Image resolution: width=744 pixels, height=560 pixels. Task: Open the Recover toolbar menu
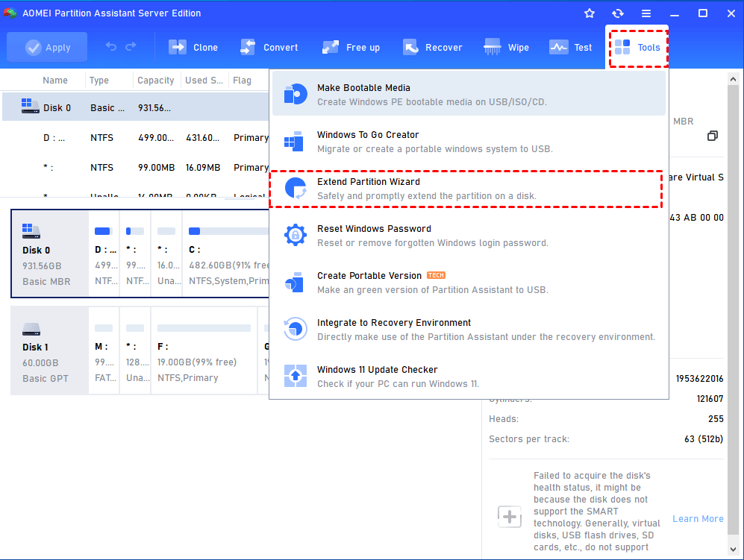tap(432, 48)
